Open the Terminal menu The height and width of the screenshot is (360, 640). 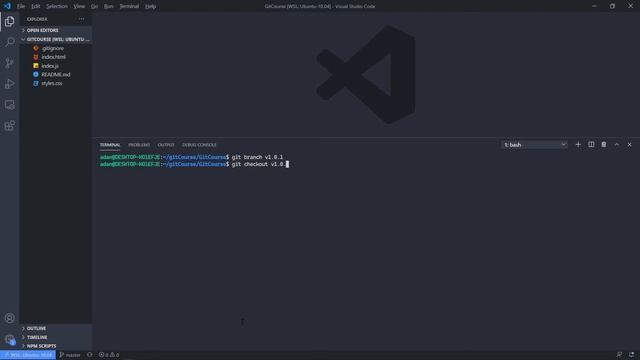129,6
